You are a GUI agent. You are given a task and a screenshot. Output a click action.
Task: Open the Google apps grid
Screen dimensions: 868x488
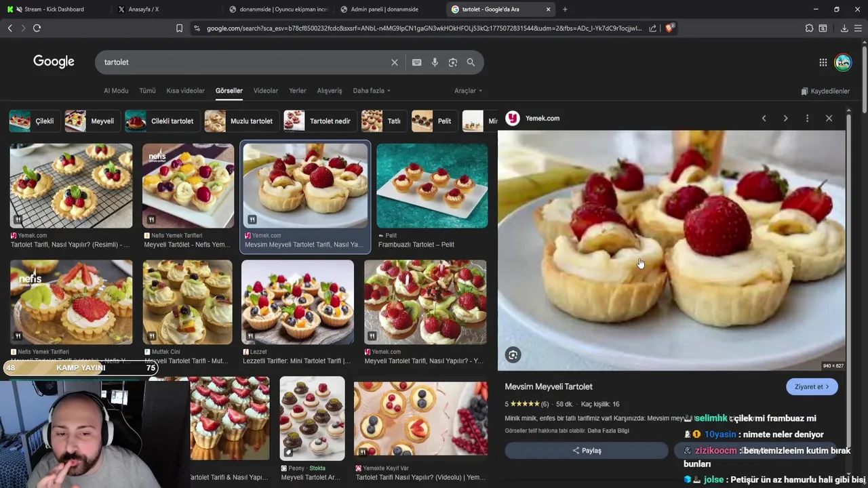(823, 62)
